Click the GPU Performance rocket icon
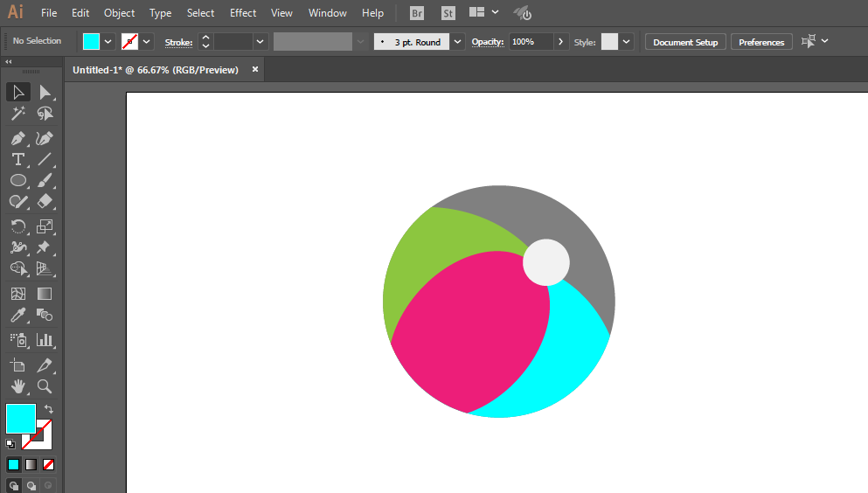 522,13
